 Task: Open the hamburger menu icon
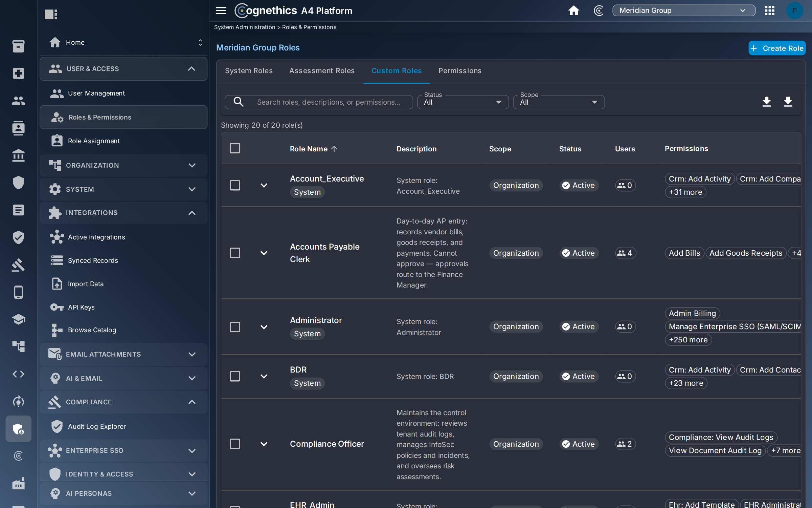pos(221,10)
